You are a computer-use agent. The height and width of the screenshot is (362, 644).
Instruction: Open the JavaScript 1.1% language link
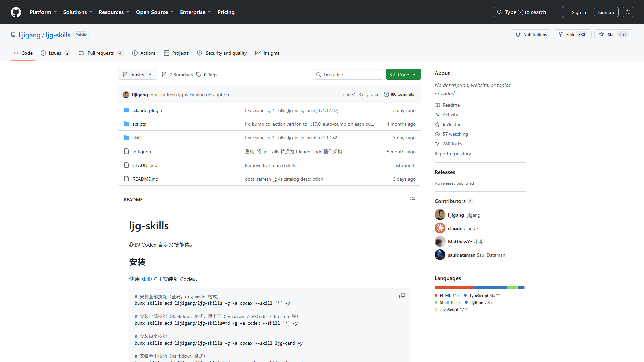point(451,310)
